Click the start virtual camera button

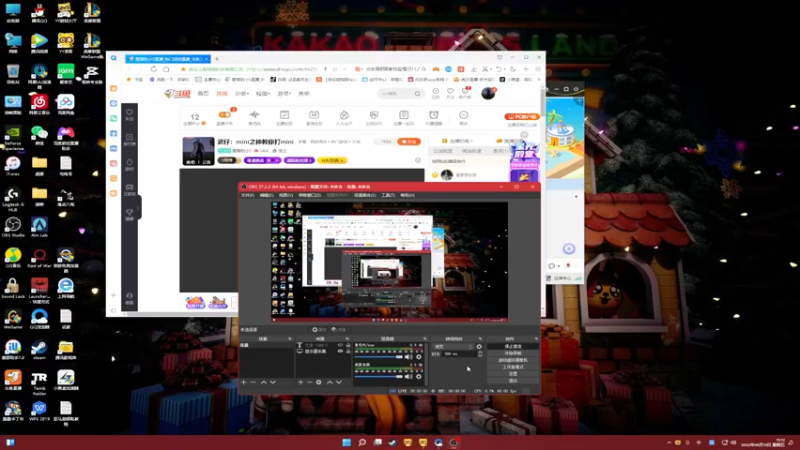513,360
